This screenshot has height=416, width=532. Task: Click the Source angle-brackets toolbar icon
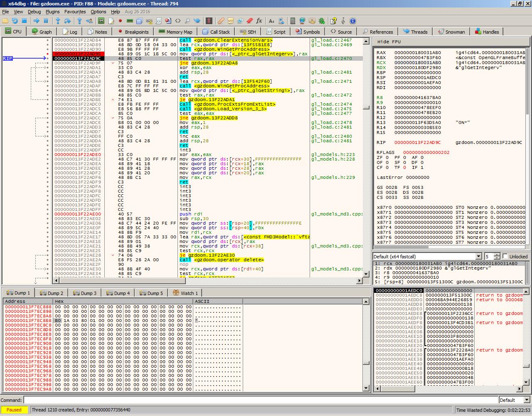click(178, 20)
